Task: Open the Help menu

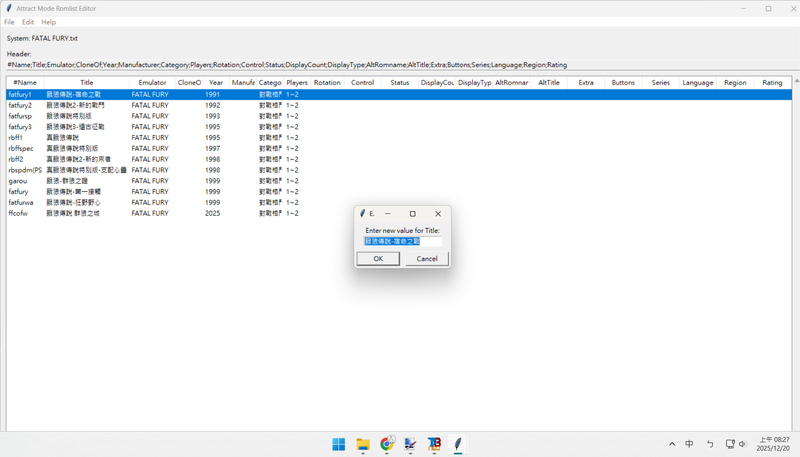Action: click(x=48, y=22)
